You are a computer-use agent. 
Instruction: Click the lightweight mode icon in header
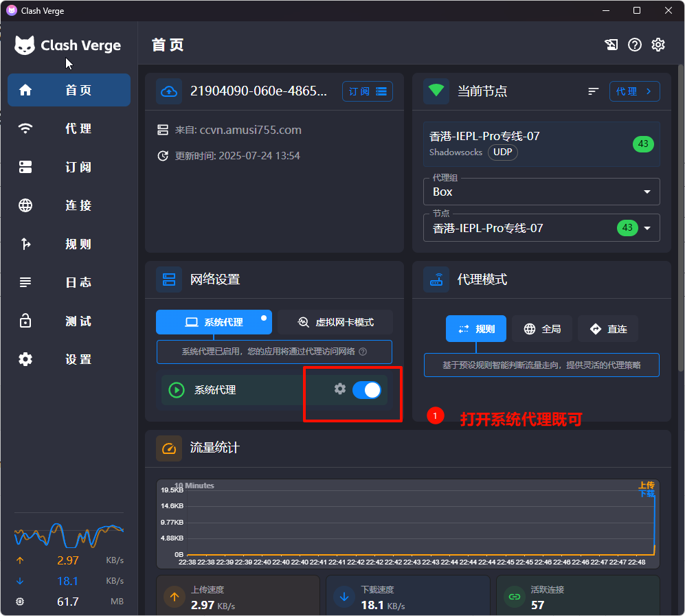[611, 45]
